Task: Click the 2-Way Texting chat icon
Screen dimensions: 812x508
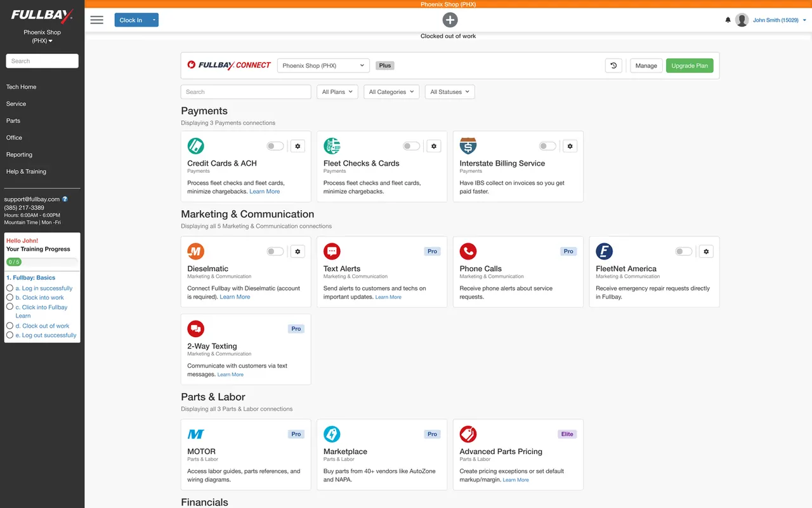Action: click(x=195, y=329)
